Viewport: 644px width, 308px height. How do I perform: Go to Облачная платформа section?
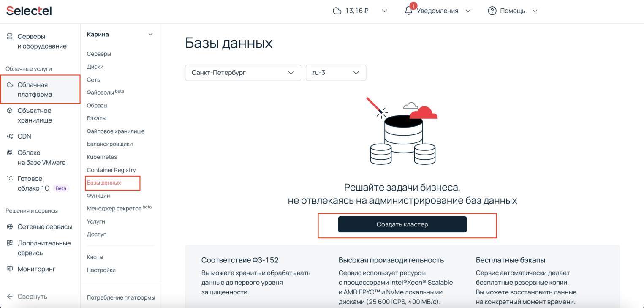pyautogui.click(x=40, y=90)
